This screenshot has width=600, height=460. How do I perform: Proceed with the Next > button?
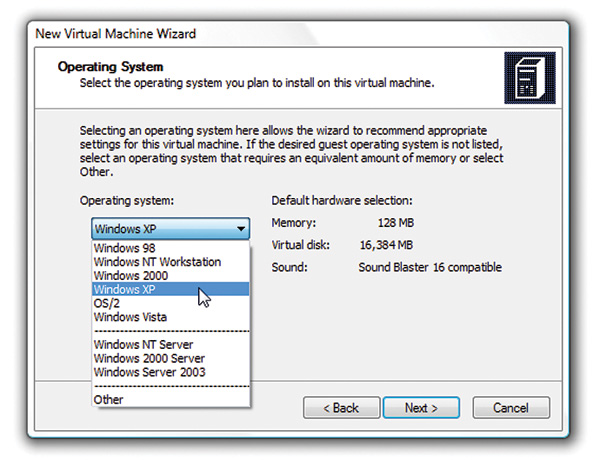click(421, 408)
